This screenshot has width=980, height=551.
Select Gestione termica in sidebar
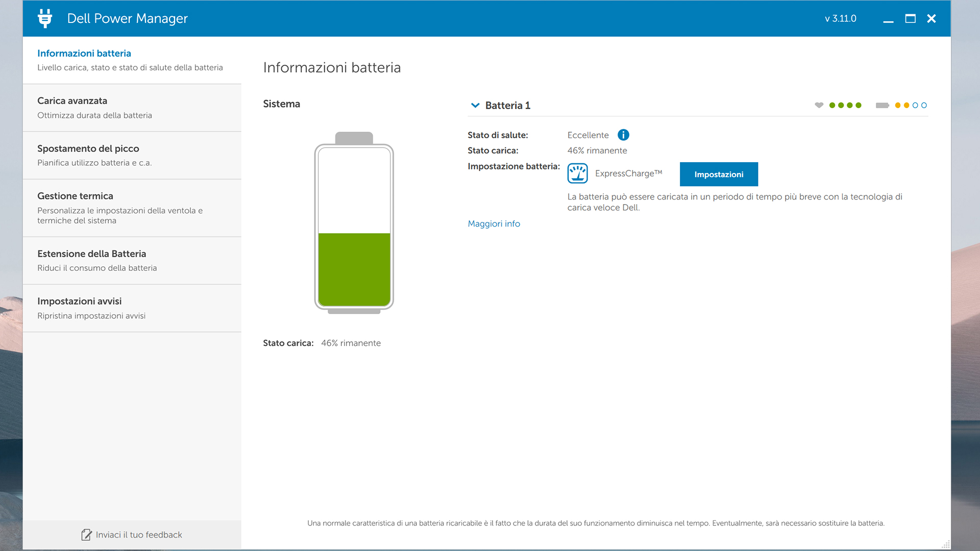[75, 196]
